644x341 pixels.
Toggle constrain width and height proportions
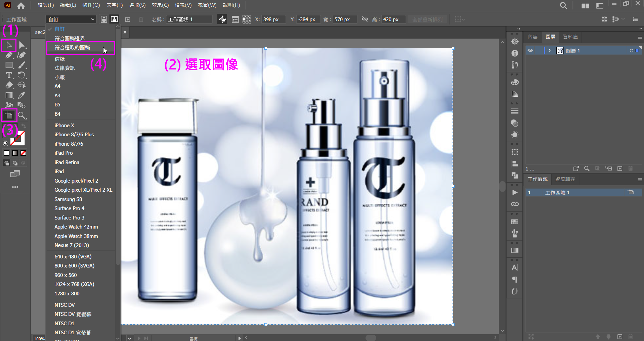pyautogui.click(x=364, y=19)
